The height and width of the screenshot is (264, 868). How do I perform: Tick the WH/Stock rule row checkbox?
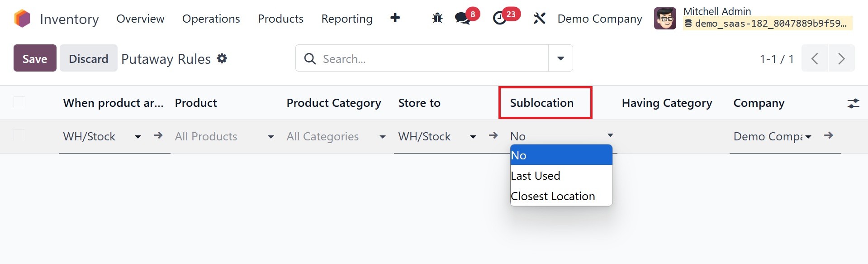point(19,136)
